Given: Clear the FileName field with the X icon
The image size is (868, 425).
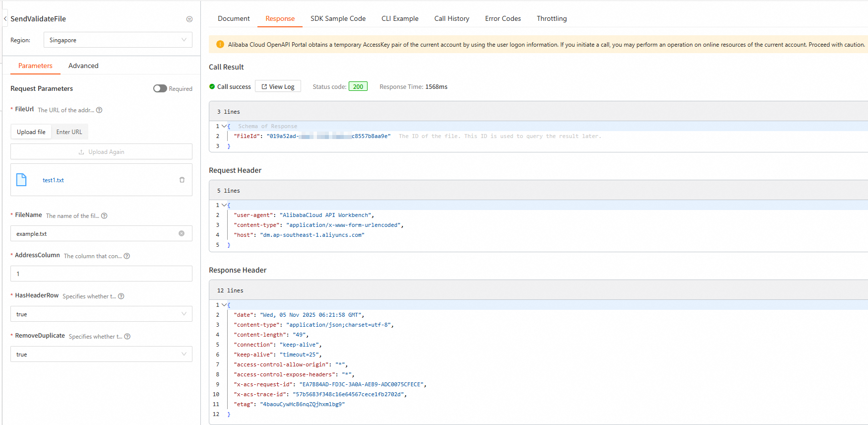Looking at the screenshot, I should [x=182, y=233].
